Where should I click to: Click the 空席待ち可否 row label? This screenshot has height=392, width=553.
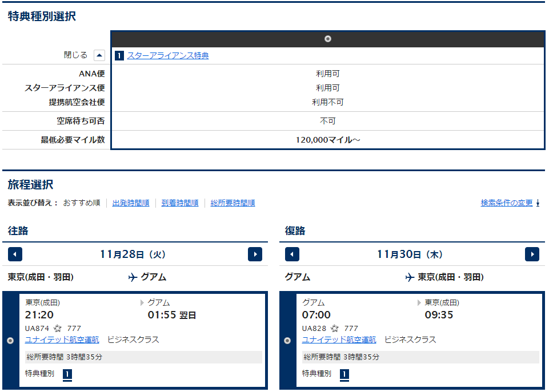tap(81, 121)
